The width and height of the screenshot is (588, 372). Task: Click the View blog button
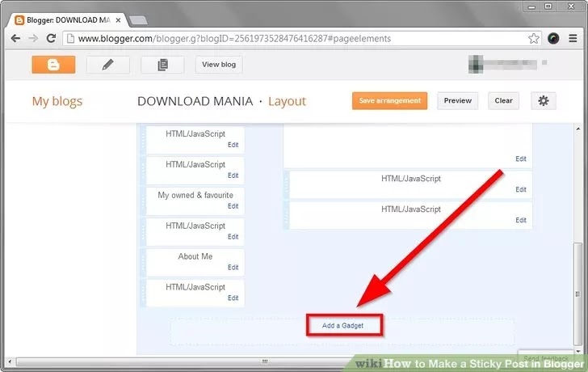point(219,65)
